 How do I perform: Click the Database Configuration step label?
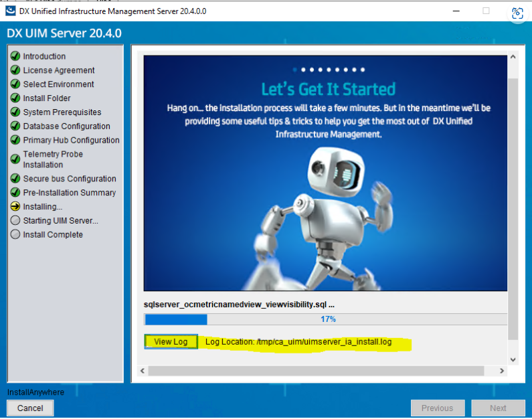(x=66, y=127)
